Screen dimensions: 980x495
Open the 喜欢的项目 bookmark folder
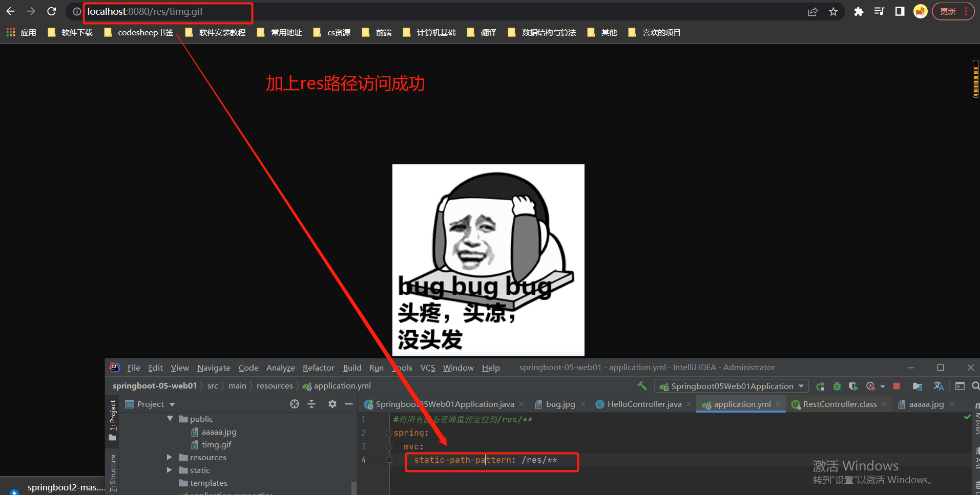point(654,32)
